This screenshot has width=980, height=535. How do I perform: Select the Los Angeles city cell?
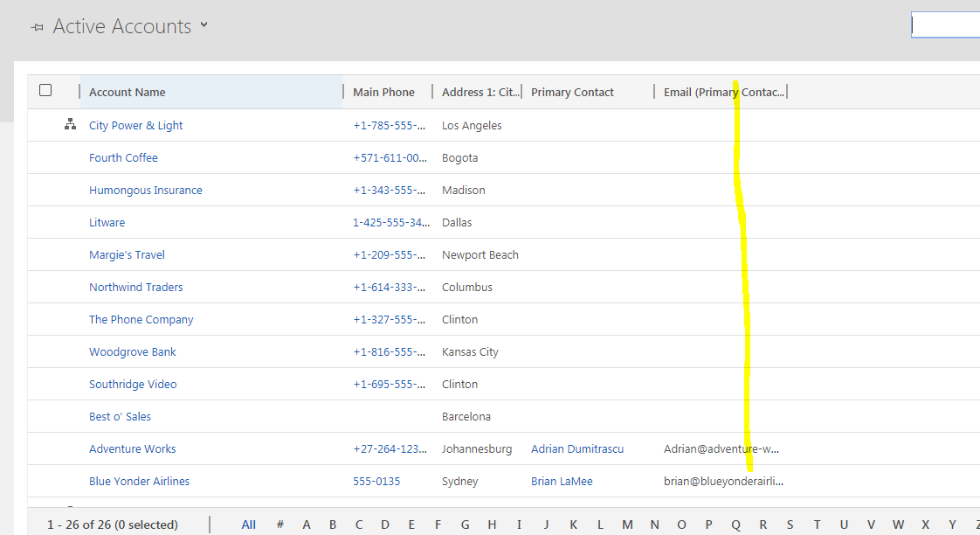pos(472,125)
